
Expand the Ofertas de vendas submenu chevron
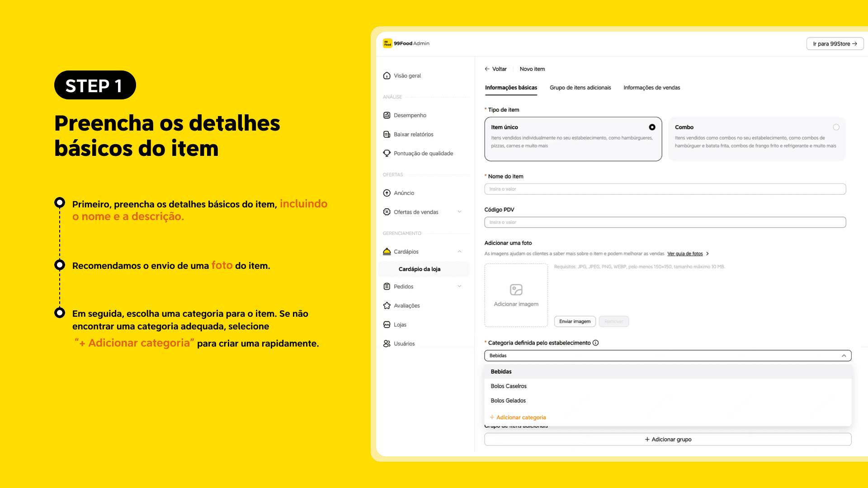coord(459,212)
